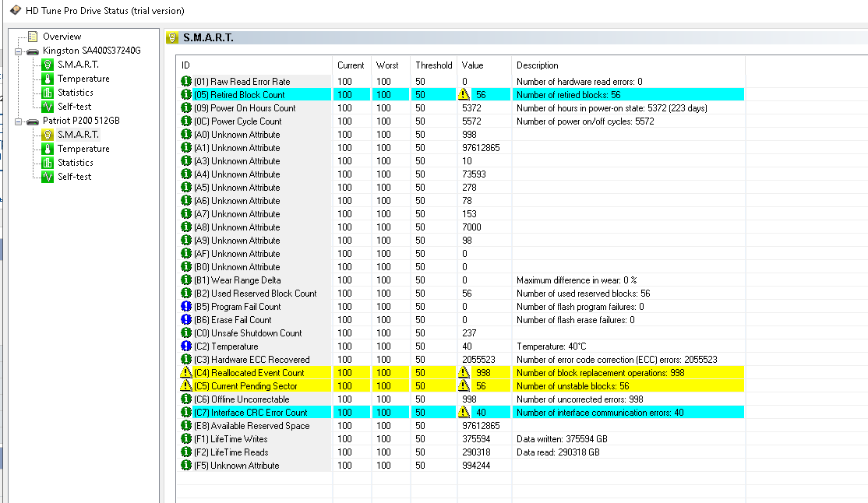Select the (0C) Power Cycle Count row
The image size is (868, 503).
[462, 121]
